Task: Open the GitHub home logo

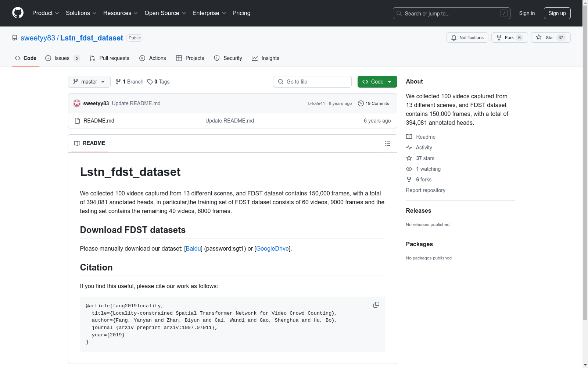Action: [x=18, y=13]
